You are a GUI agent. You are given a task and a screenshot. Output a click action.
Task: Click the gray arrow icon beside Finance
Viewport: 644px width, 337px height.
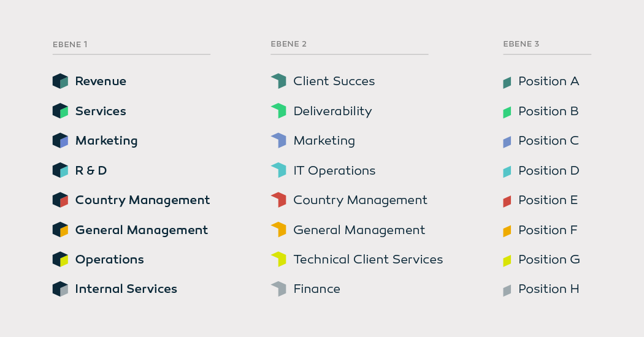point(279,289)
